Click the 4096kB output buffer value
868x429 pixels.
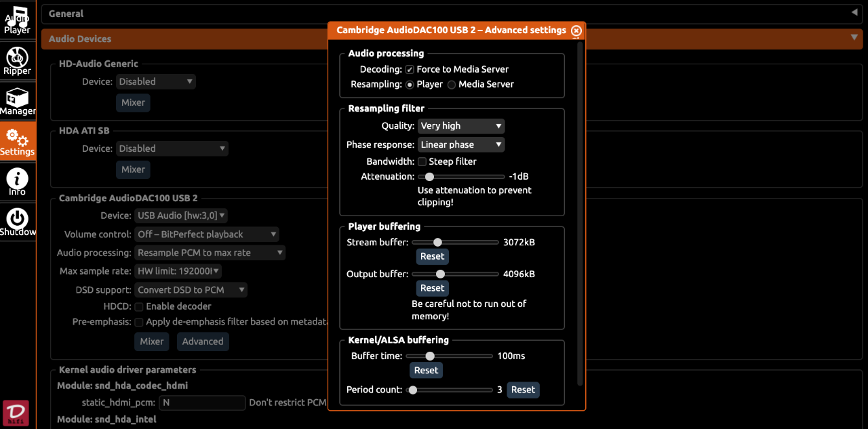click(519, 274)
